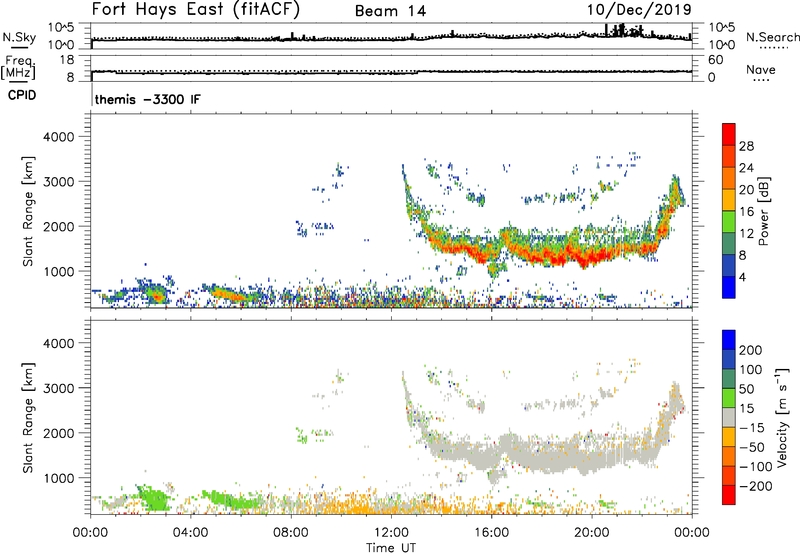Click the 'Velocity [m s⁻¹]' colorbar label
The height and width of the screenshot is (554, 800).
tap(782, 417)
